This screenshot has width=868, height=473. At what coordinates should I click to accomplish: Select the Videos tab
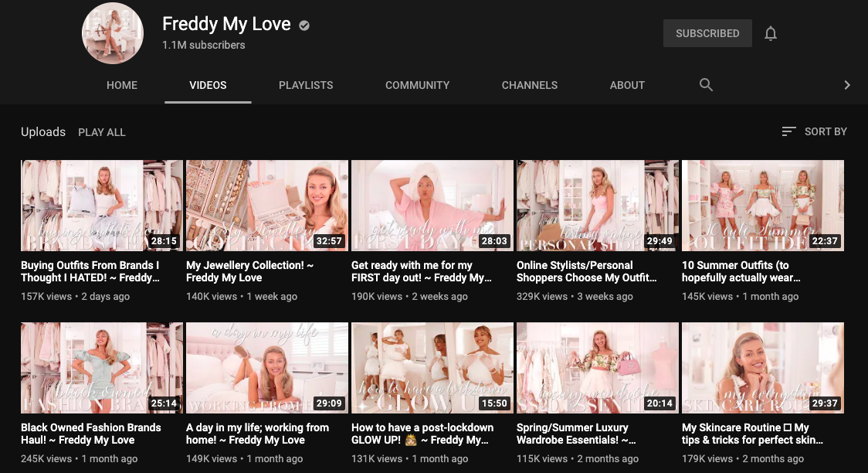pos(209,85)
